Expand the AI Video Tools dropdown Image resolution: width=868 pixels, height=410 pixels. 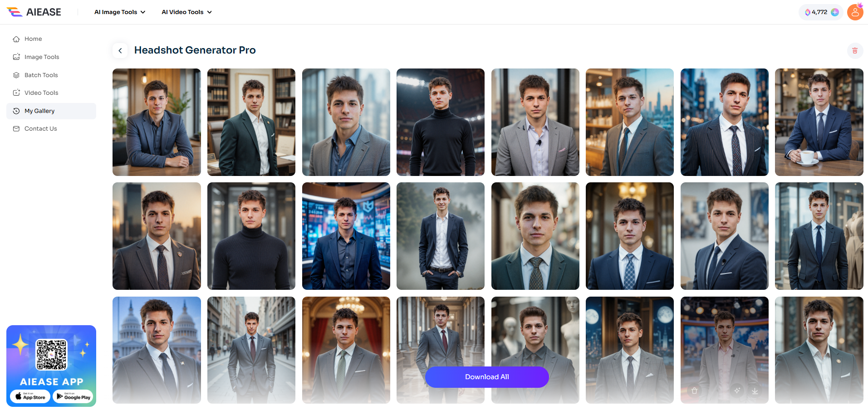pos(186,12)
